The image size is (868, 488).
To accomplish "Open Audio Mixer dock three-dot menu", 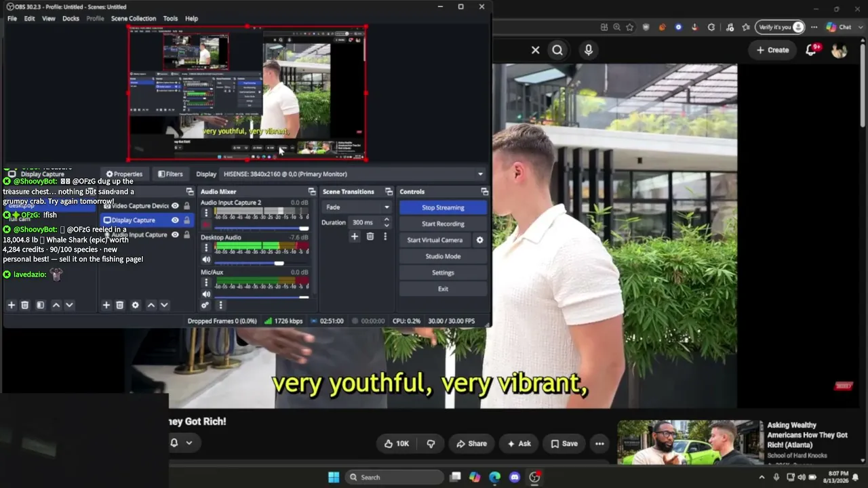I will click(220, 305).
